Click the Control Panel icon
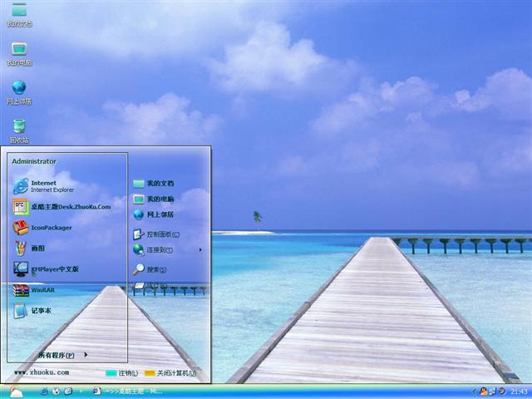532x399 pixels. pos(139,234)
